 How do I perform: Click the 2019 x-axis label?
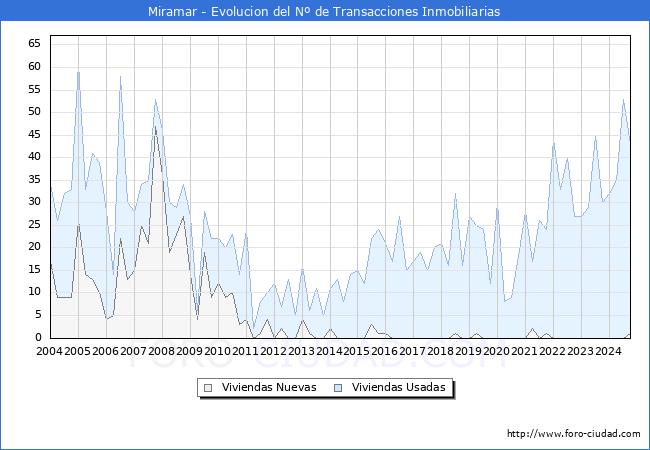pyautogui.click(x=469, y=351)
